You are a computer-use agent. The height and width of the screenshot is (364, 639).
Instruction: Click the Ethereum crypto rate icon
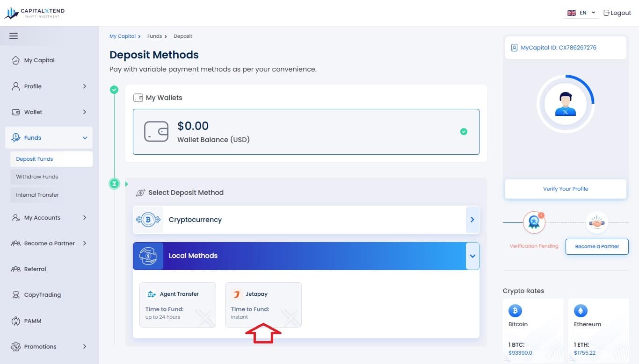[x=581, y=310]
